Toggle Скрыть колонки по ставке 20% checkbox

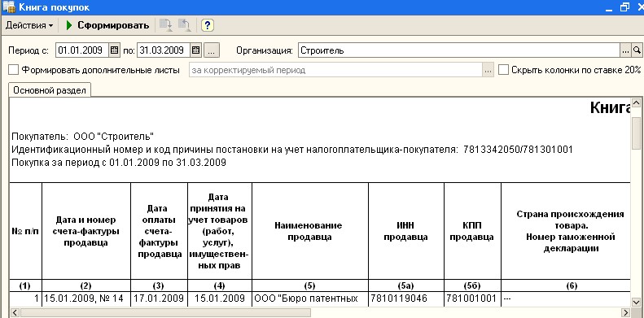pos(503,70)
